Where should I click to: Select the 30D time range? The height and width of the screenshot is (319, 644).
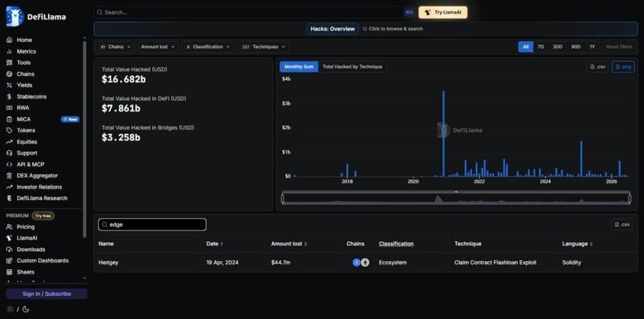tap(557, 47)
